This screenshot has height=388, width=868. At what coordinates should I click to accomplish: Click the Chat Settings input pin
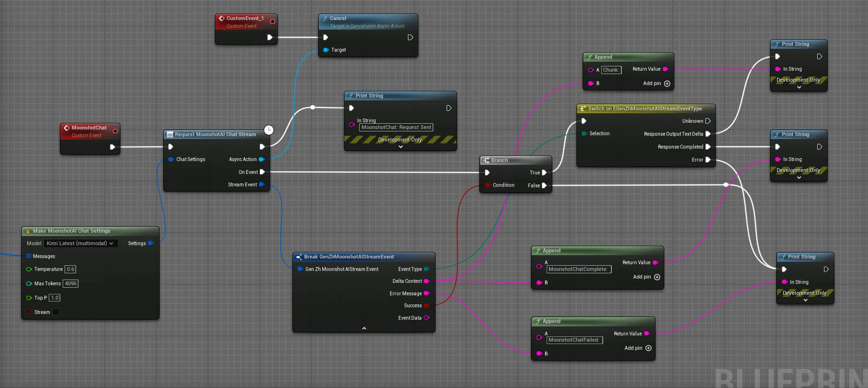[x=171, y=159]
